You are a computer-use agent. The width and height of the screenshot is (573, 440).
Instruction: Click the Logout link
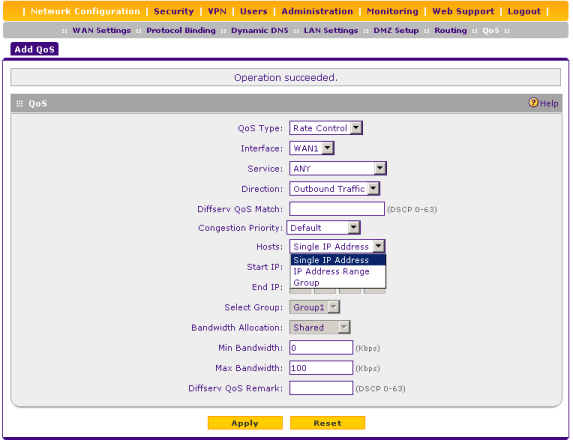click(524, 11)
